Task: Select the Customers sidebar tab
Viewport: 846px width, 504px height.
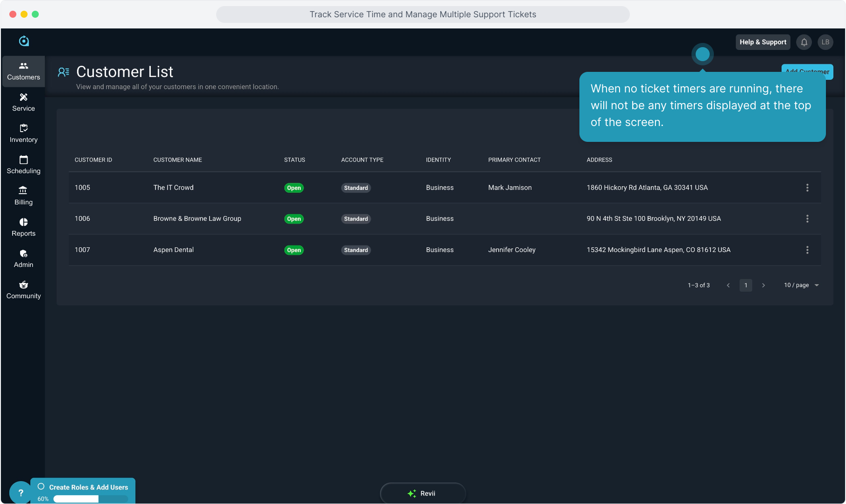Action: click(x=23, y=71)
